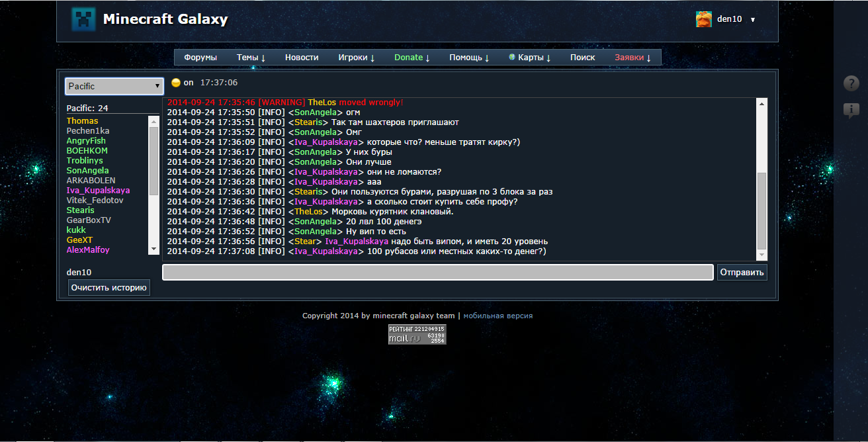
Task: Click the den10 username in header
Action: (729, 19)
